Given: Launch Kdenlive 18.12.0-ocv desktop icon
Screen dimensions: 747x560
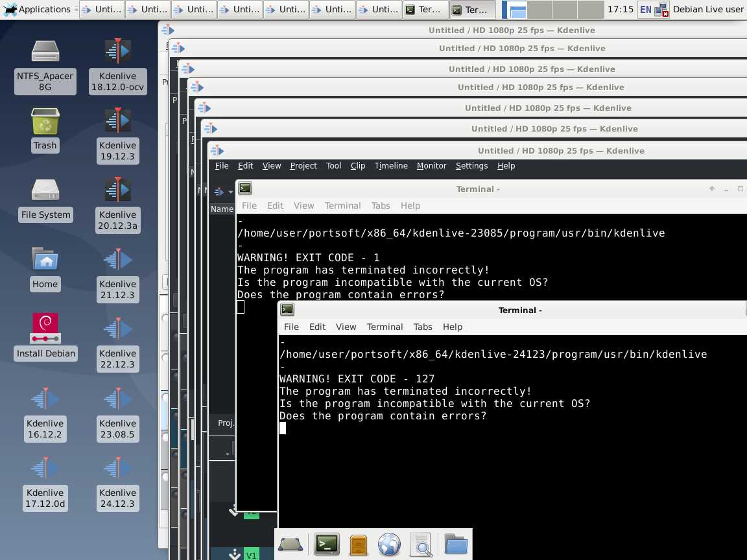Looking at the screenshot, I should (x=117, y=52).
